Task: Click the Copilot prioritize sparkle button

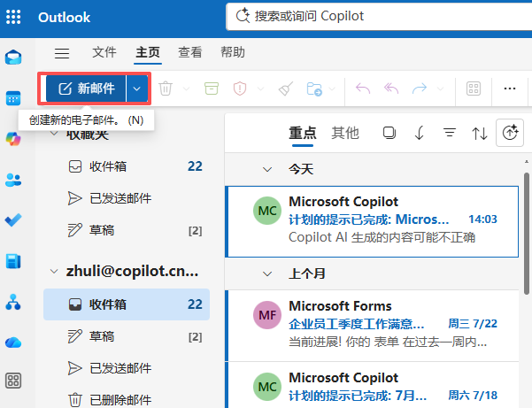Action: tap(510, 133)
